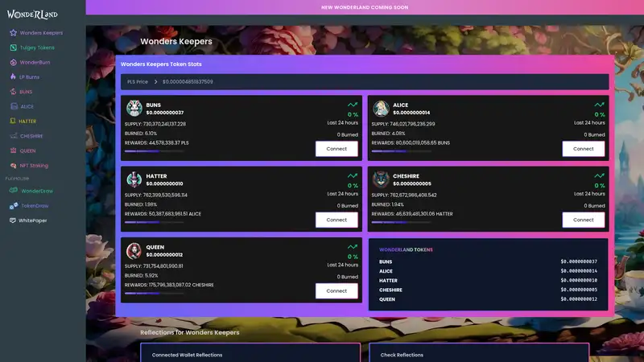Viewport: 644px width, 362px height.
Task: Click the Reflections for Wonders Keepers heading
Action: [190, 332]
